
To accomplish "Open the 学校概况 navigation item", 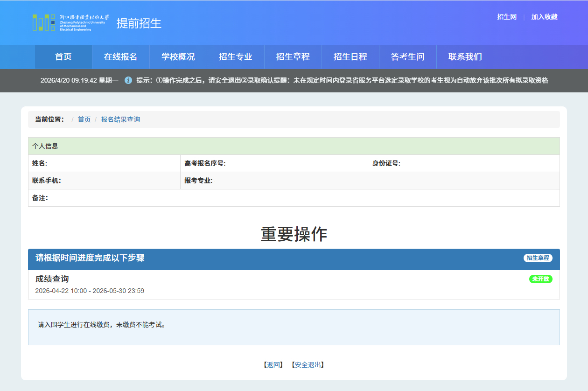I will click(x=178, y=57).
